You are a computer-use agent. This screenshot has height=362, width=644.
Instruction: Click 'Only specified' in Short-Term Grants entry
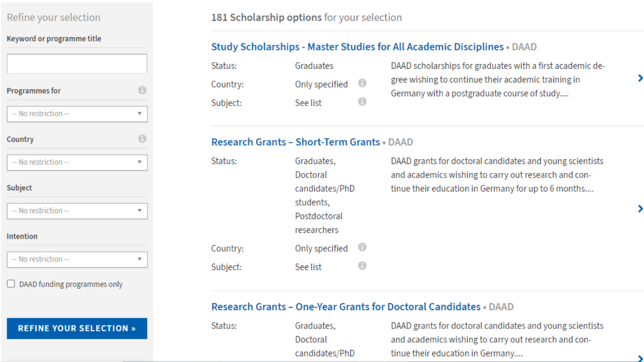click(321, 248)
